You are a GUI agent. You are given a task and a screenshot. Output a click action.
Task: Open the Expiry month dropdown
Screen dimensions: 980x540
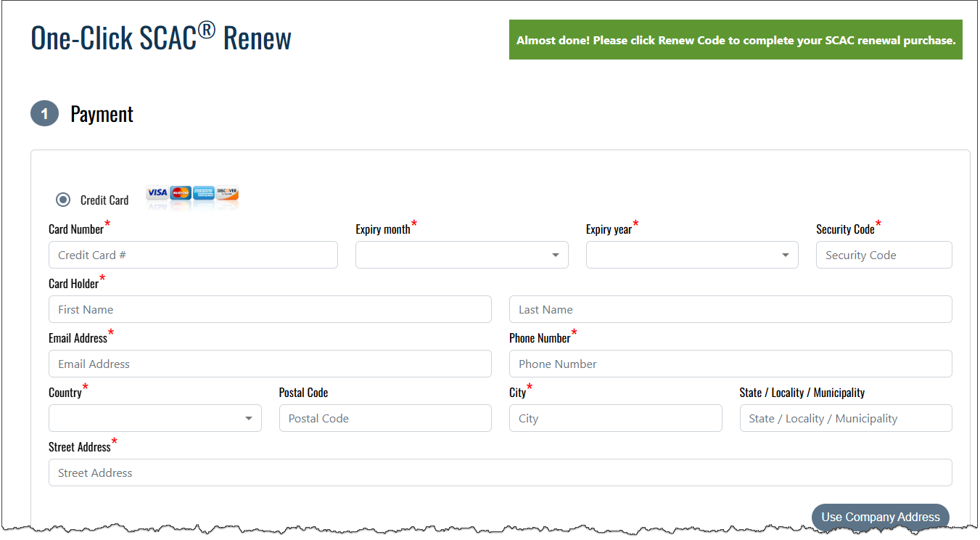click(x=461, y=255)
